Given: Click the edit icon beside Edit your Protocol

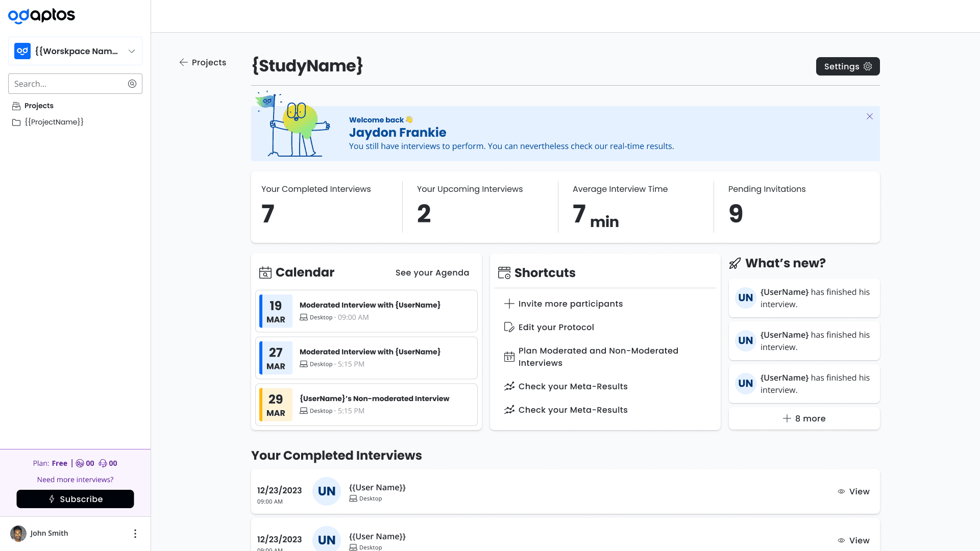Looking at the screenshot, I should tap(509, 327).
